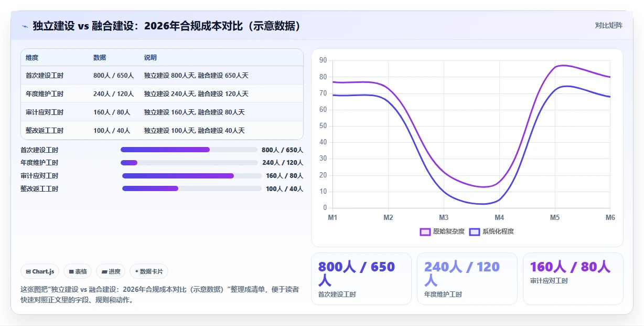
Task: Click the 首次建设工时 progress bar
Action: pyautogui.click(x=189, y=150)
